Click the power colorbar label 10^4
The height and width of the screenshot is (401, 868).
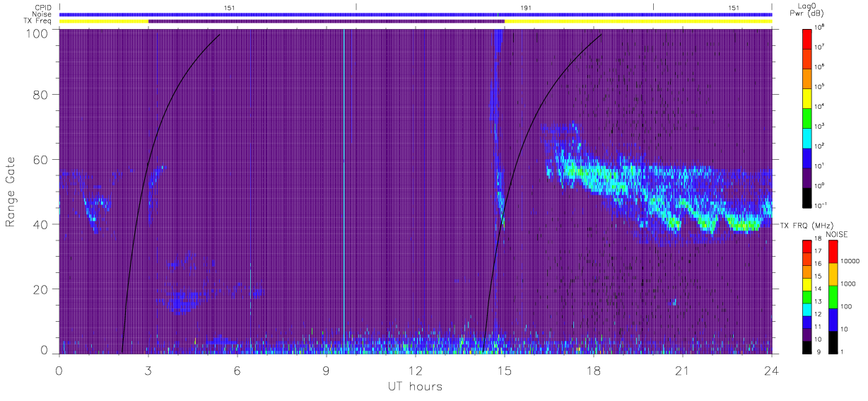click(x=820, y=106)
